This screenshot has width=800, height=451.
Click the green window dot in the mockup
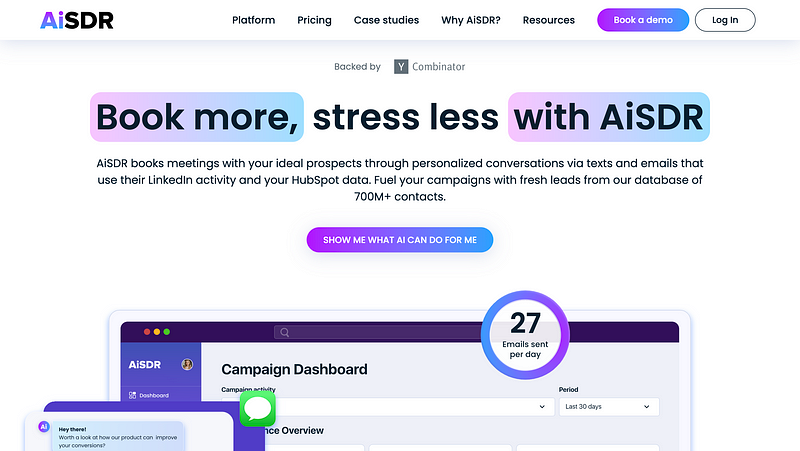tap(166, 332)
